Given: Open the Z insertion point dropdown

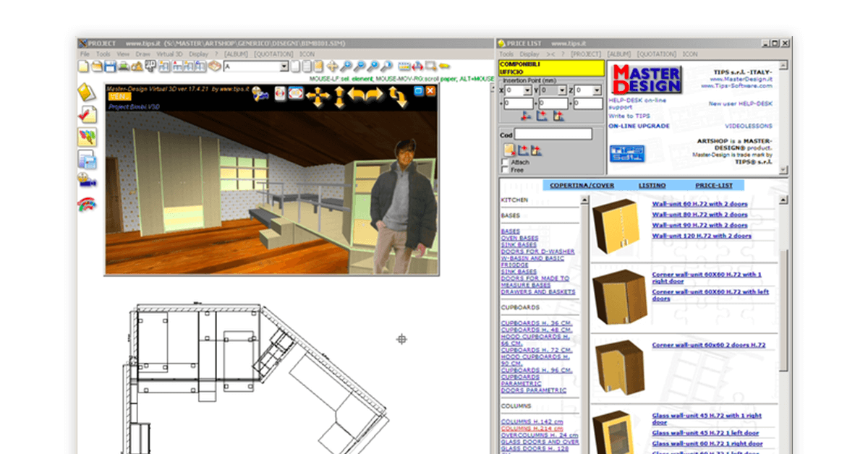Looking at the screenshot, I should (x=597, y=90).
